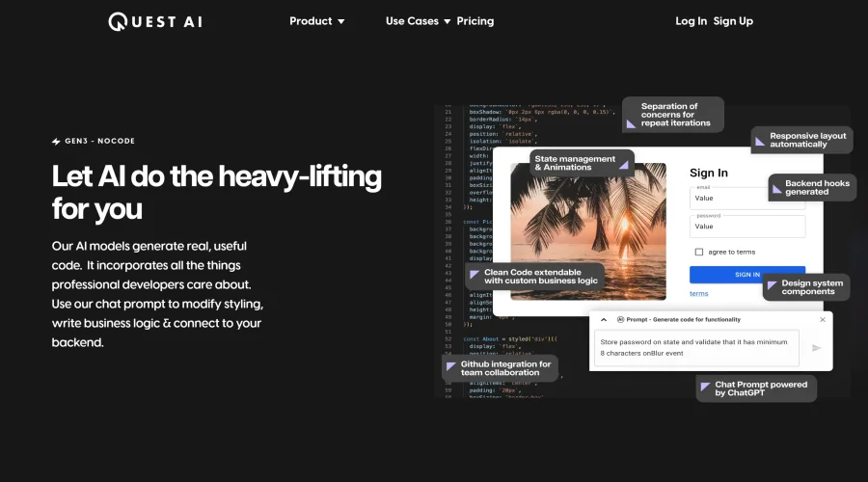
Task: Close the Prompt panel with the X
Action: 823,320
